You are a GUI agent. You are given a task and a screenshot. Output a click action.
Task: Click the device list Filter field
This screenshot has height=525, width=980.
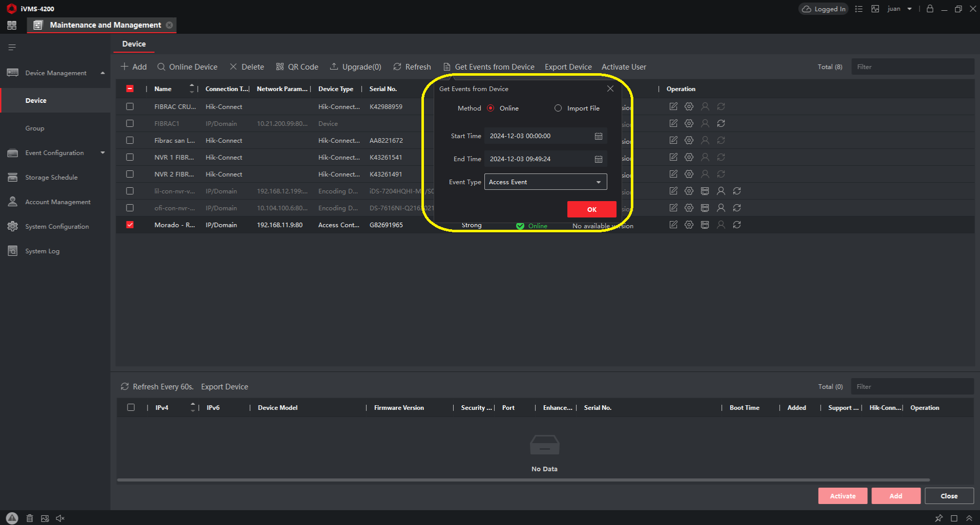click(x=912, y=67)
